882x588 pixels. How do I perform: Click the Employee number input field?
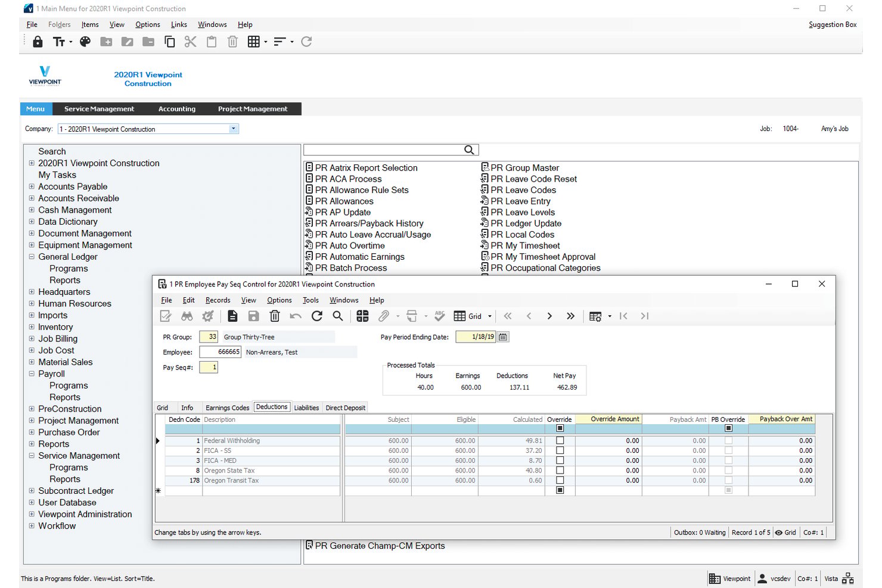tap(220, 352)
